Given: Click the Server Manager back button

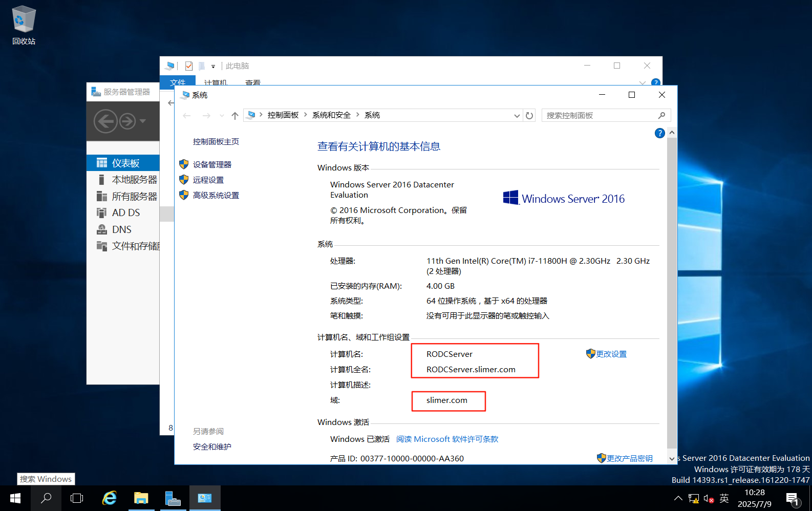Looking at the screenshot, I should [105, 121].
